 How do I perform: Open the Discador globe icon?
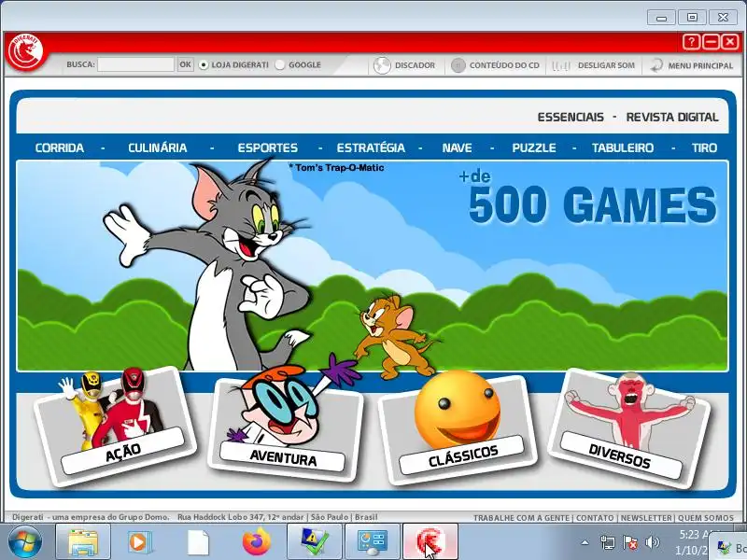point(382,65)
